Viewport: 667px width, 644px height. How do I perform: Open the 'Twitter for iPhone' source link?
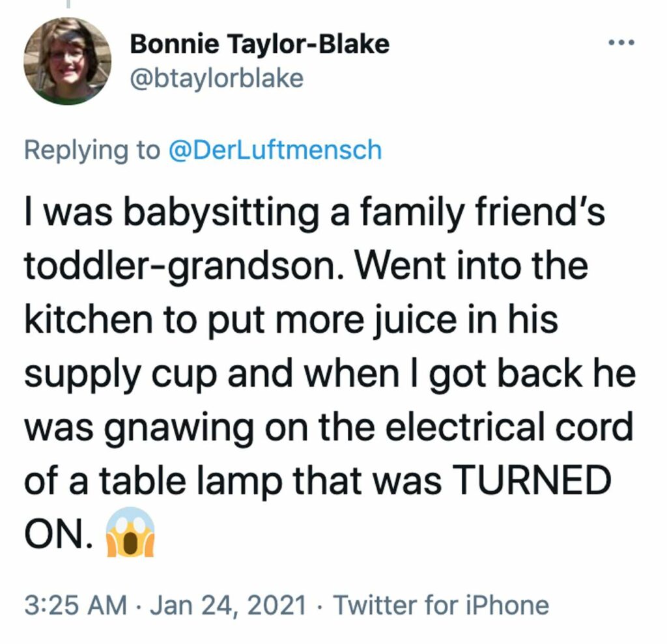[x=441, y=605]
